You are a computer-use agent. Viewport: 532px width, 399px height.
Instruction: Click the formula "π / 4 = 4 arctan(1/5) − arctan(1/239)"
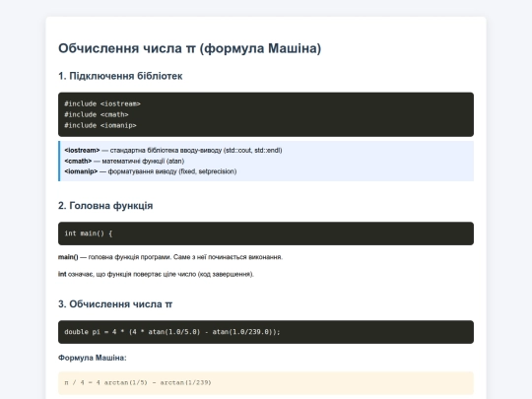(x=138, y=382)
